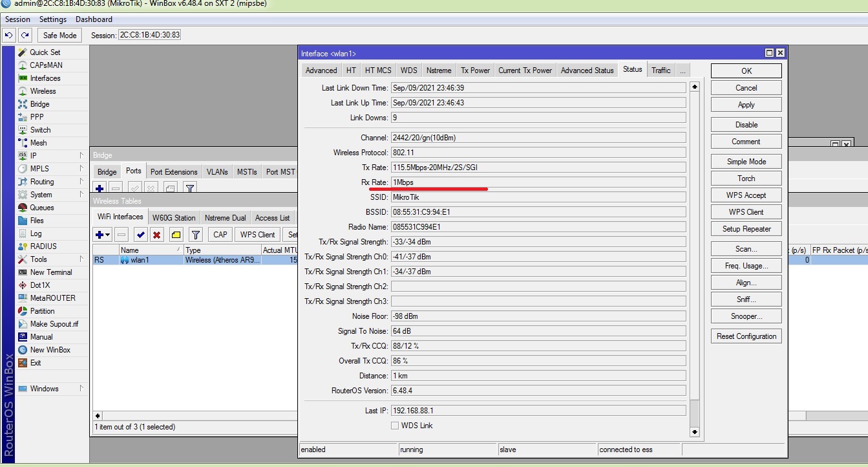Toggle Safe Mode

pyautogui.click(x=59, y=35)
